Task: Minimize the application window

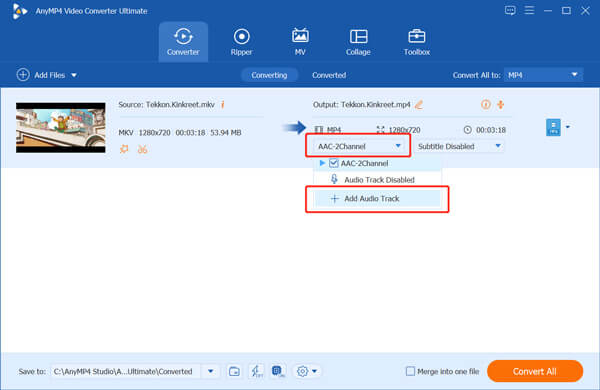Action: pos(548,11)
